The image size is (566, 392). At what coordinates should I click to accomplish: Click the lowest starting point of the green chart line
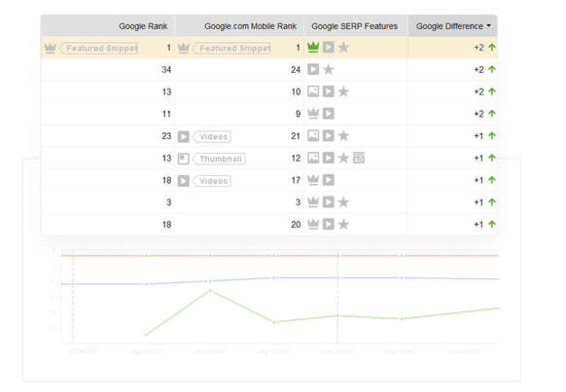(x=146, y=335)
